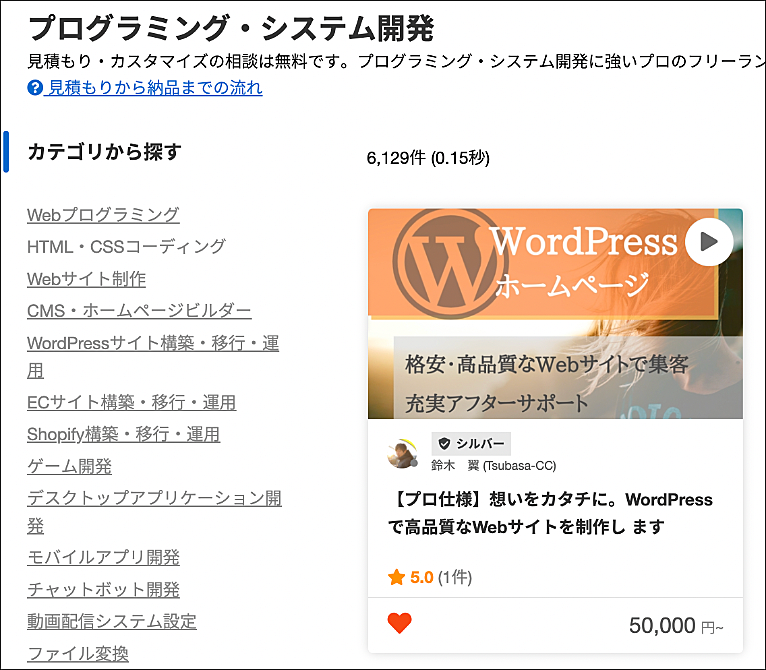Click the プログラミング・システム開発 page title
This screenshot has height=670, width=766.
pyautogui.click(x=231, y=29)
